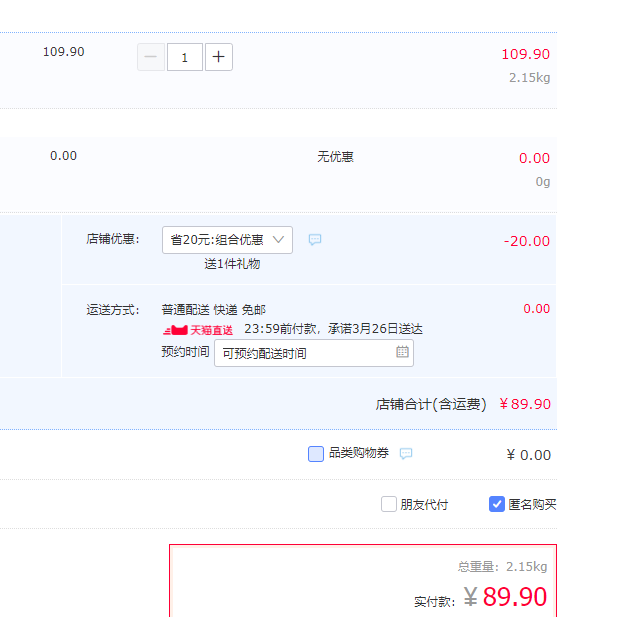Click the -20.00 discount amount
The width and height of the screenshot is (622, 617).
(526, 241)
